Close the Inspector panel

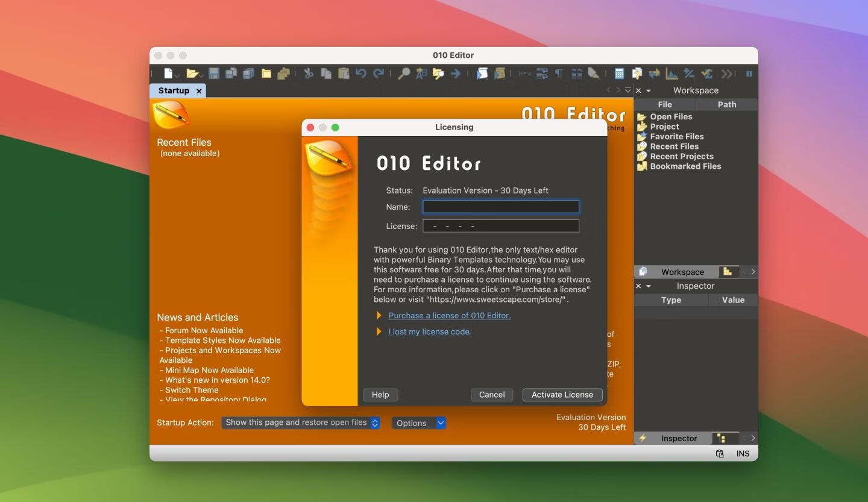click(638, 286)
